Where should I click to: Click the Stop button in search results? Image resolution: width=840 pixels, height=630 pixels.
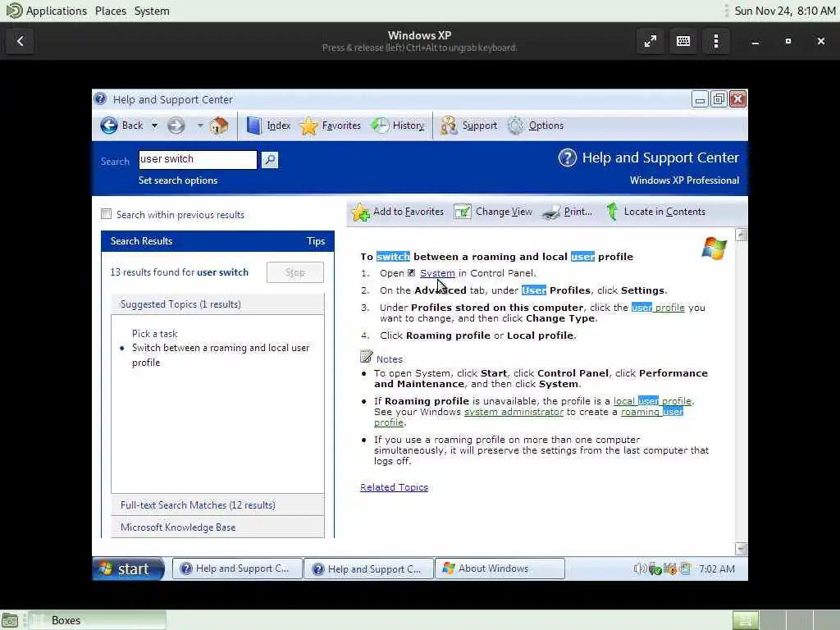[295, 272]
